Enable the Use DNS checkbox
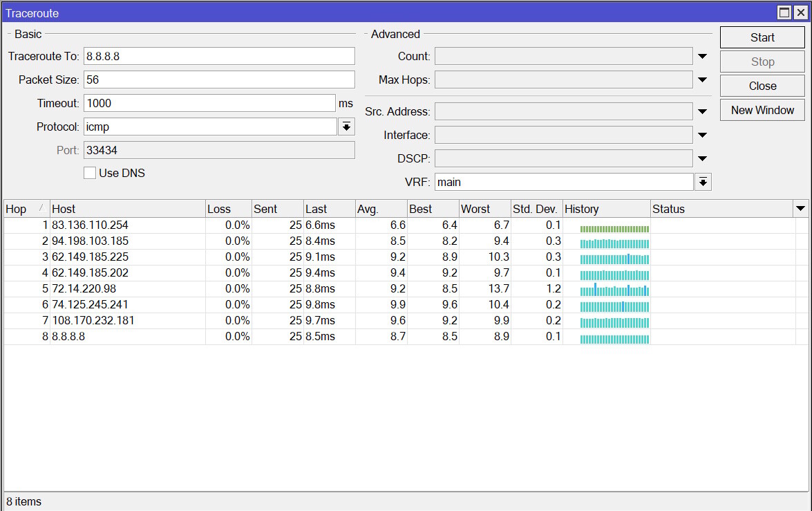812x511 pixels. coord(89,173)
